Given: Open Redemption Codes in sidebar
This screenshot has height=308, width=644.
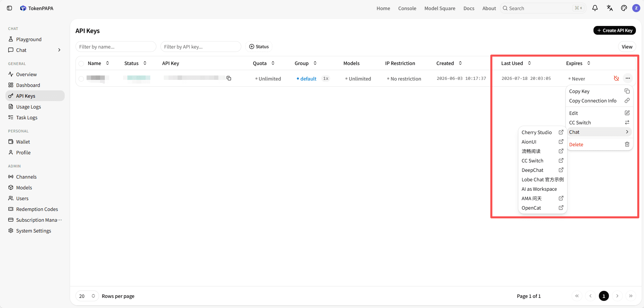Looking at the screenshot, I should point(35,209).
